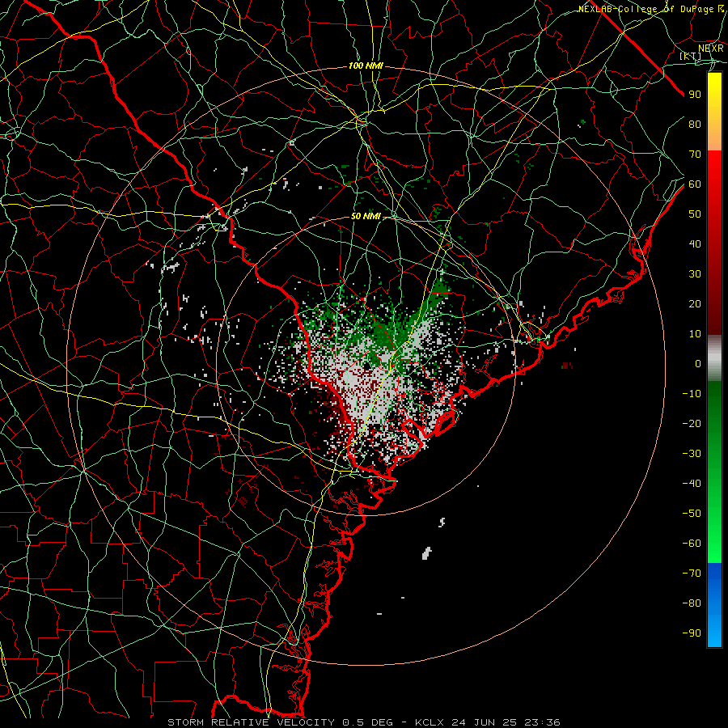
Task: Click the -80 value on the velocity scale
Action: pos(692,603)
